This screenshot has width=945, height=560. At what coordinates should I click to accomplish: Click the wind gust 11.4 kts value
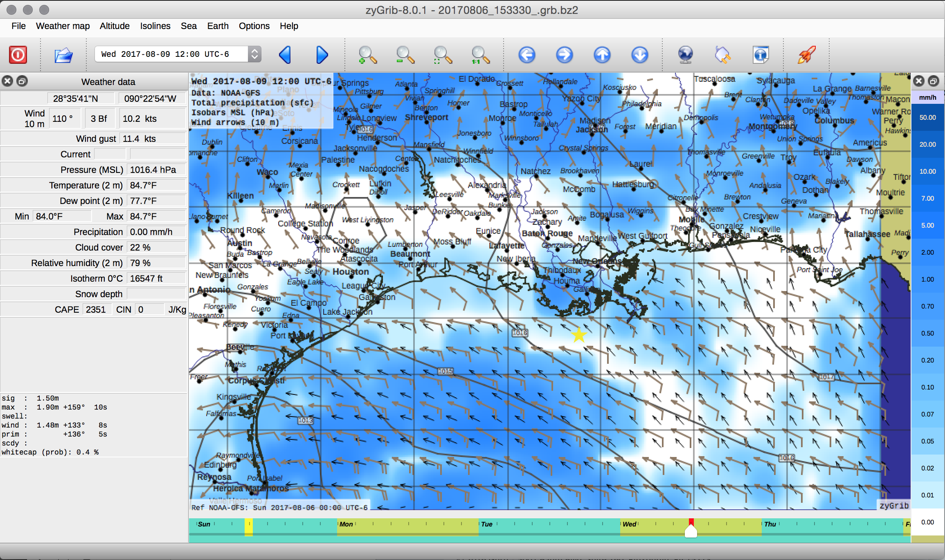(153, 139)
